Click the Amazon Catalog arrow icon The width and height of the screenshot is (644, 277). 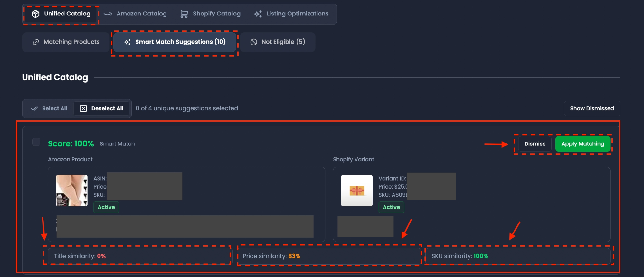click(x=108, y=14)
